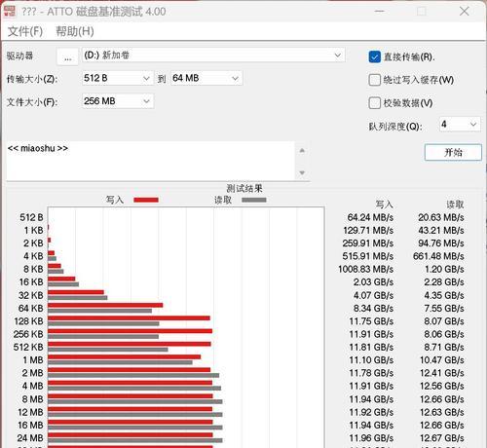
Task: Click the 64 KB row label in chart
Action: tap(31, 308)
